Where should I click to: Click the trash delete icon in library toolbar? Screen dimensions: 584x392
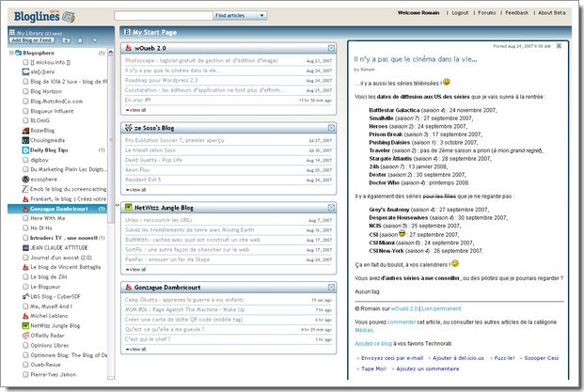click(x=80, y=40)
